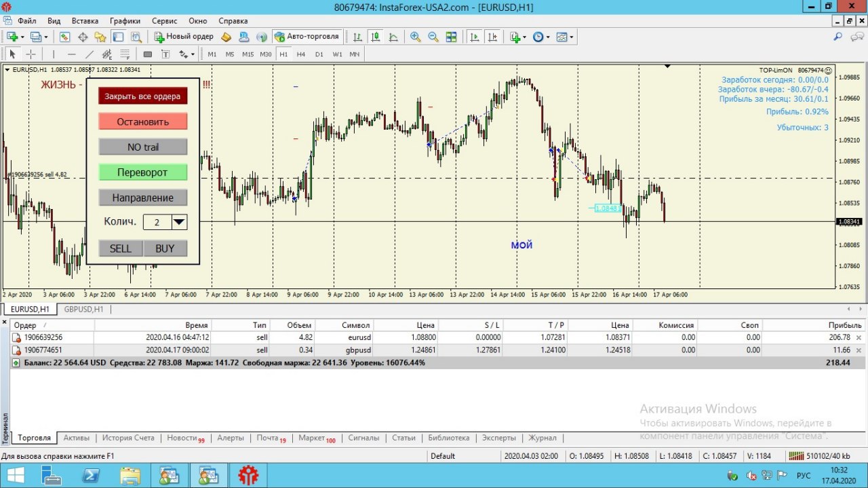868x488 pixels.
Task: Open the Файл menu
Action: point(27,21)
